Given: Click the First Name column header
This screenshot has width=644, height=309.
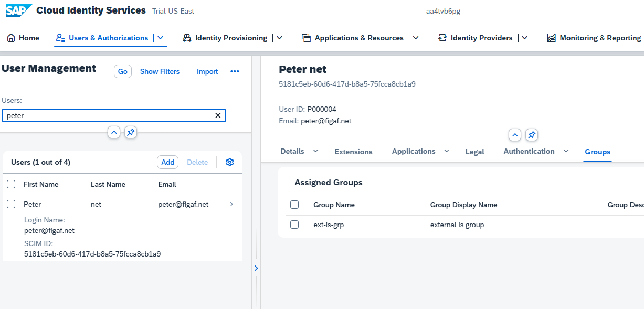Looking at the screenshot, I should pyautogui.click(x=41, y=184).
